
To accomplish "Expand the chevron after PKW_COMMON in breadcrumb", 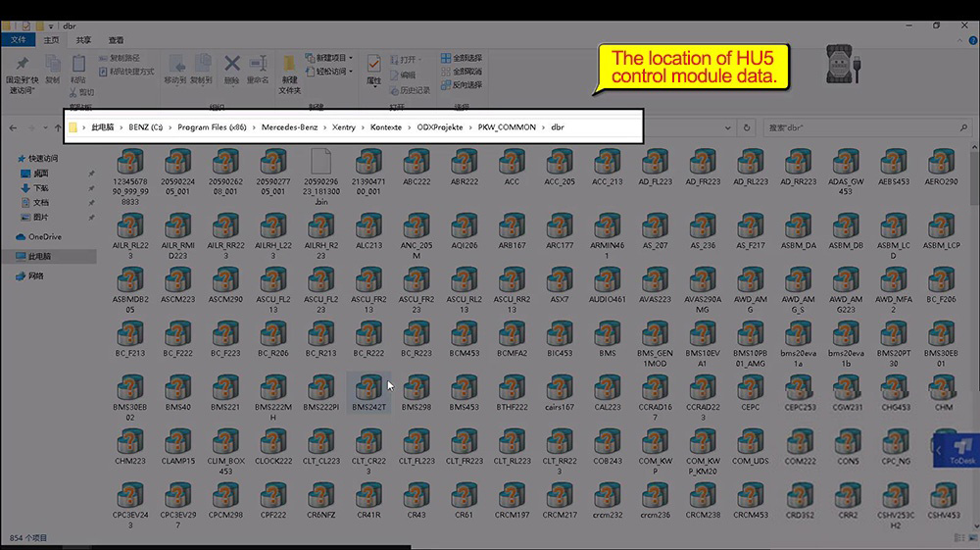I will point(544,127).
